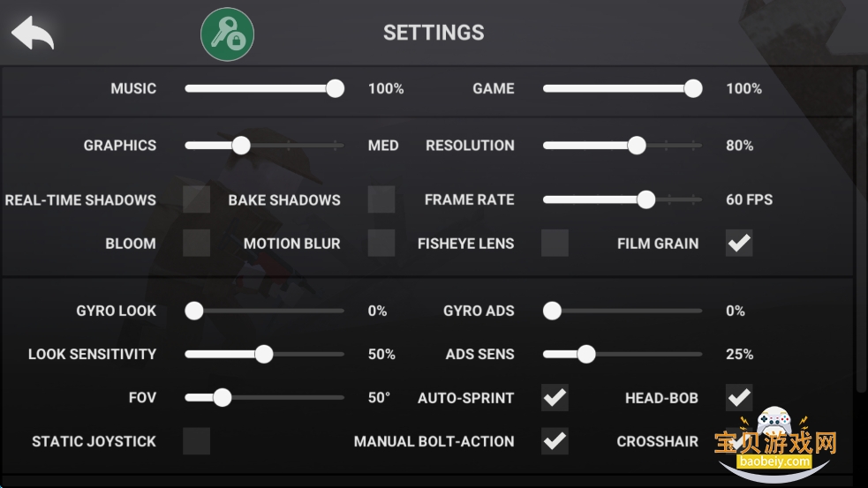Open the green key-lock privacy icon
The height and width of the screenshot is (488, 868).
coord(228,34)
